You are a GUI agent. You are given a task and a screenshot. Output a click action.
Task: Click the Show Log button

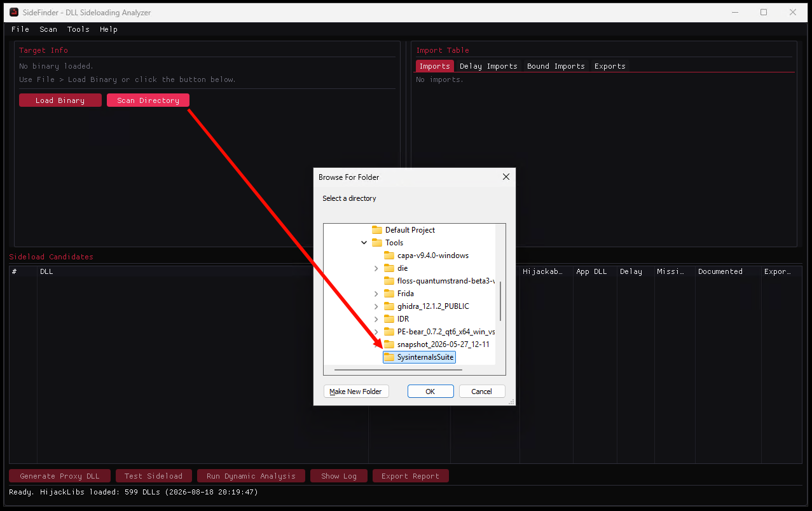(339, 476)
